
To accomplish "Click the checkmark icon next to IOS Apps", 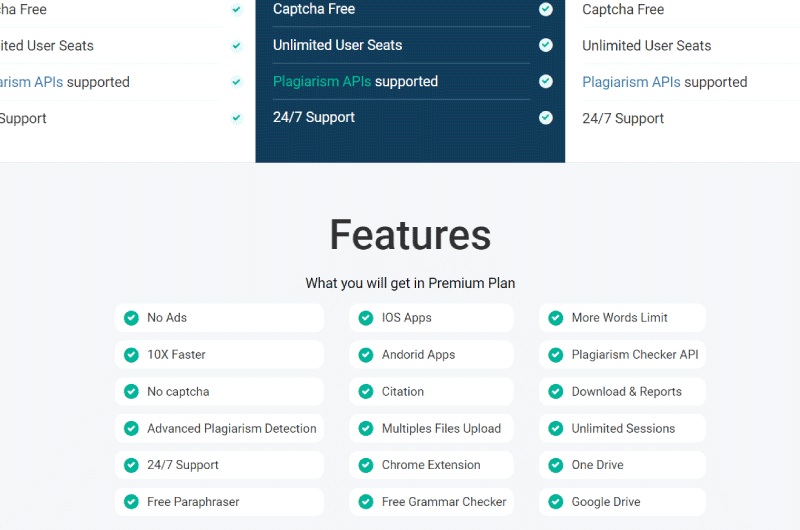I will pos(366,318).
